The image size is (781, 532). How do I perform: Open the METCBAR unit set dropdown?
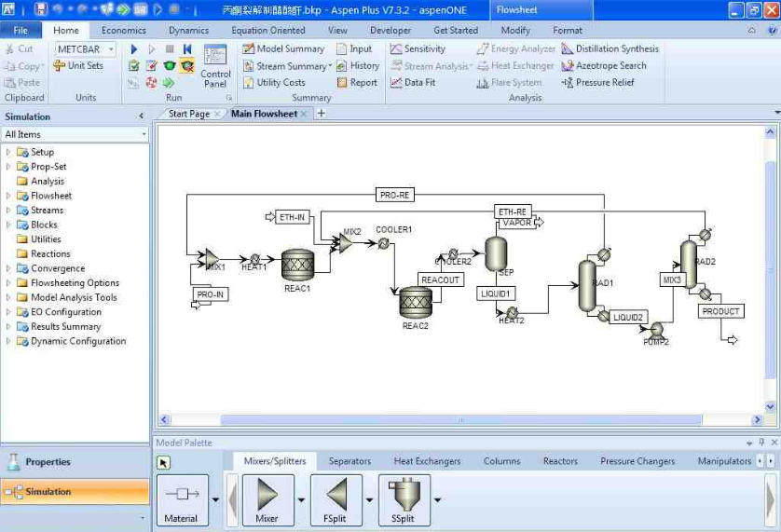tap(111, 49)
